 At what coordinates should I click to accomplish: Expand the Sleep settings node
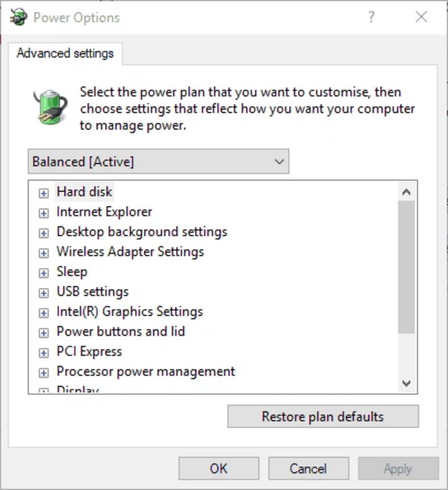(44, 273)
